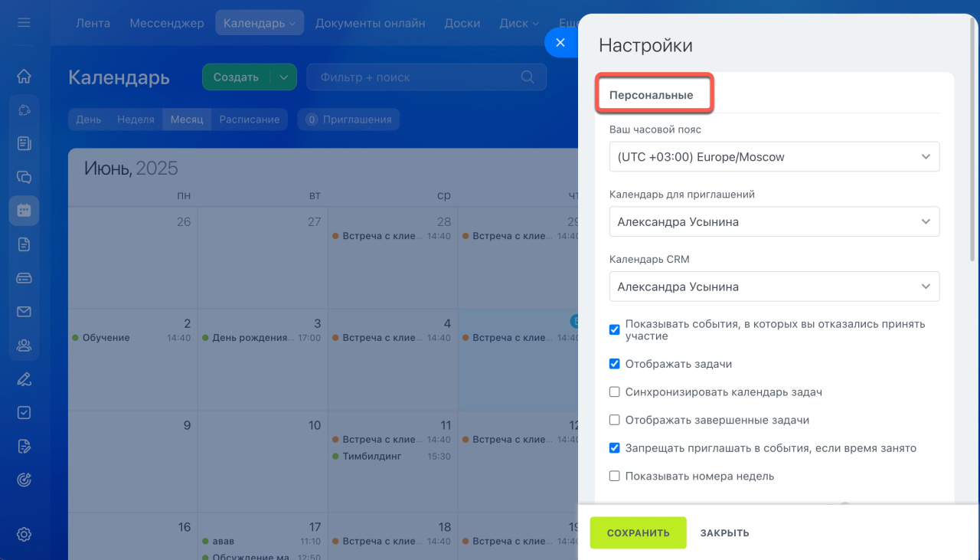The image size is (980, 560).
Task: Switch to 'Неделя' calendar view tab
Action: pyautogui.click(x=136, y=120)
